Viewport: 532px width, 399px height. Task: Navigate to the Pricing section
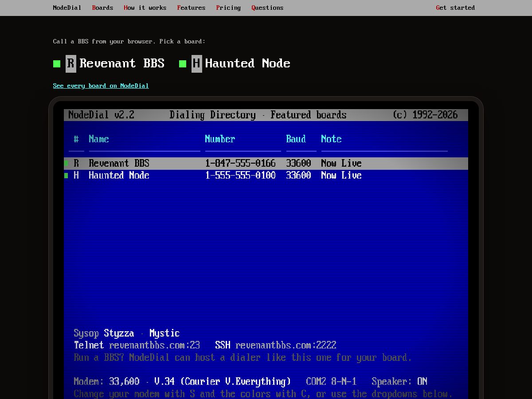(x=228, y=8)
